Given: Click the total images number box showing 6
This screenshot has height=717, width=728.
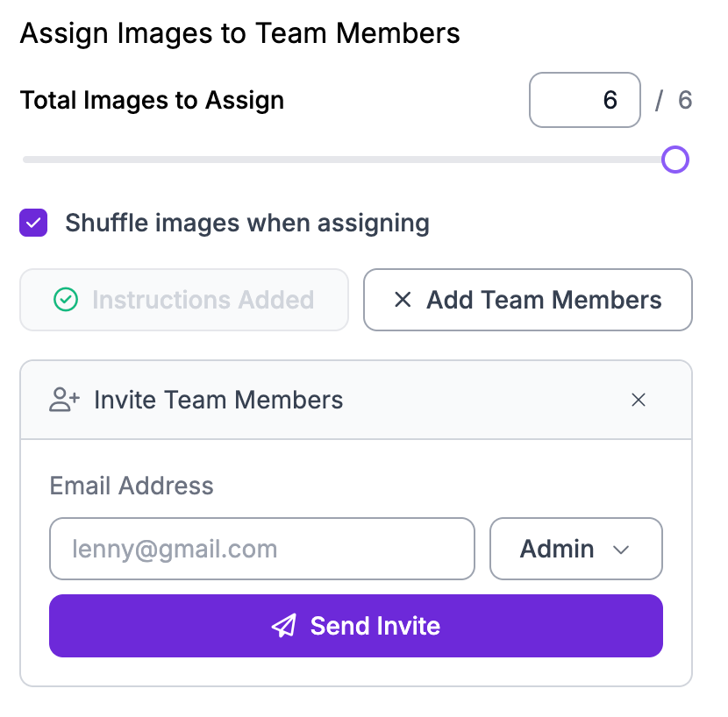Looking at the screenshot, I should coord(585,100).
